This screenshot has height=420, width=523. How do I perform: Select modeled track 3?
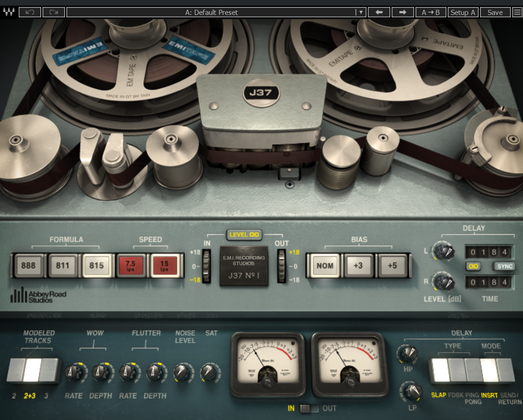[x=49, y=370]
